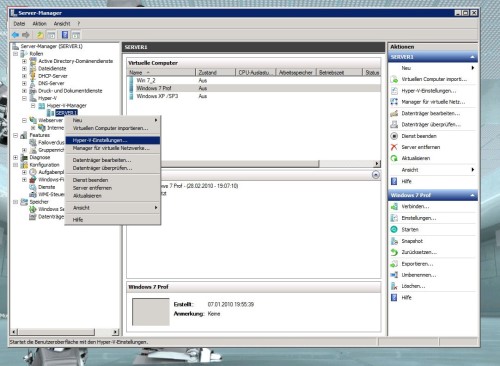The height and width of the screenshot is (366, 500).
Task: Collapse the Rollen tree node
Action: (x=15, y=54)
